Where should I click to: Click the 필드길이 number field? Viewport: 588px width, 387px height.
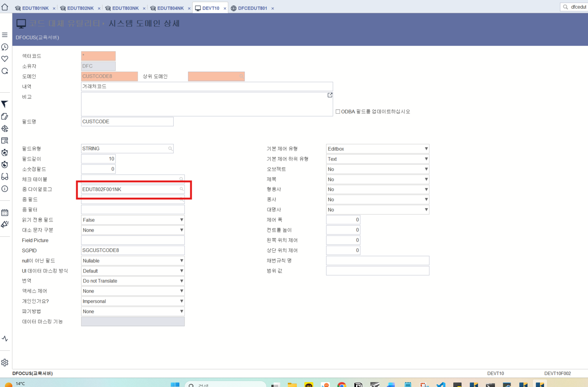point(98,159)
